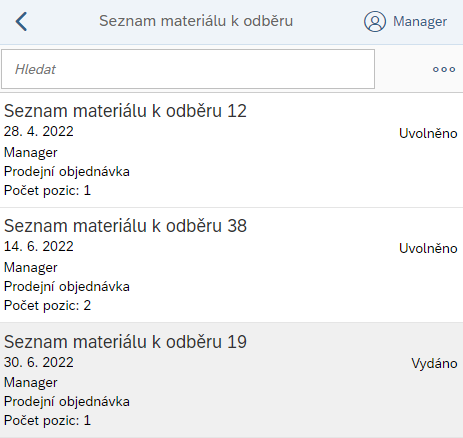Click Prodejní objednávka in list 12
463x438 pixels.
67,172
